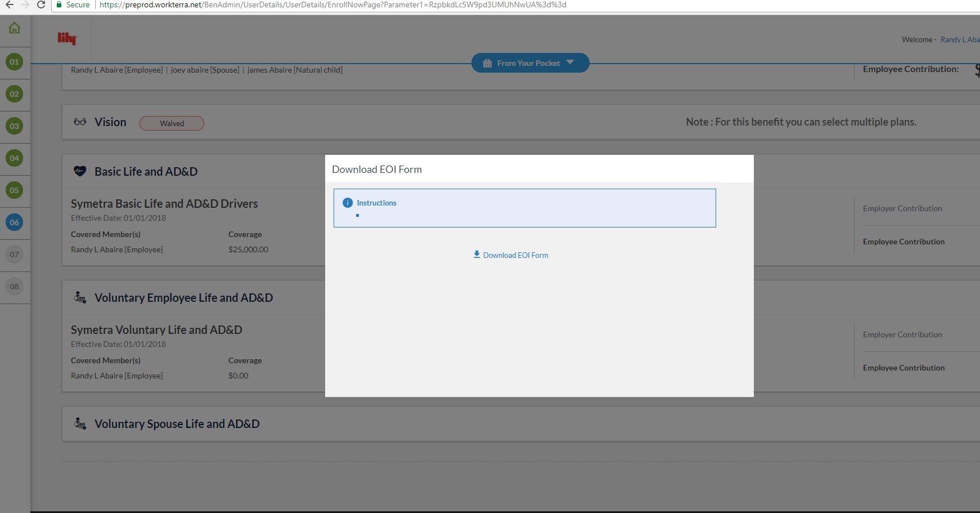Go to step 08 in sidebar

pos(15,287)
